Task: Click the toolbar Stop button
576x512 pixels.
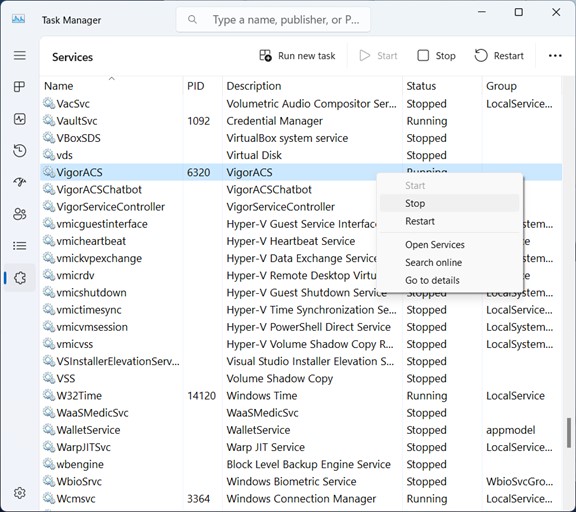Action: (x=436, y=56)
